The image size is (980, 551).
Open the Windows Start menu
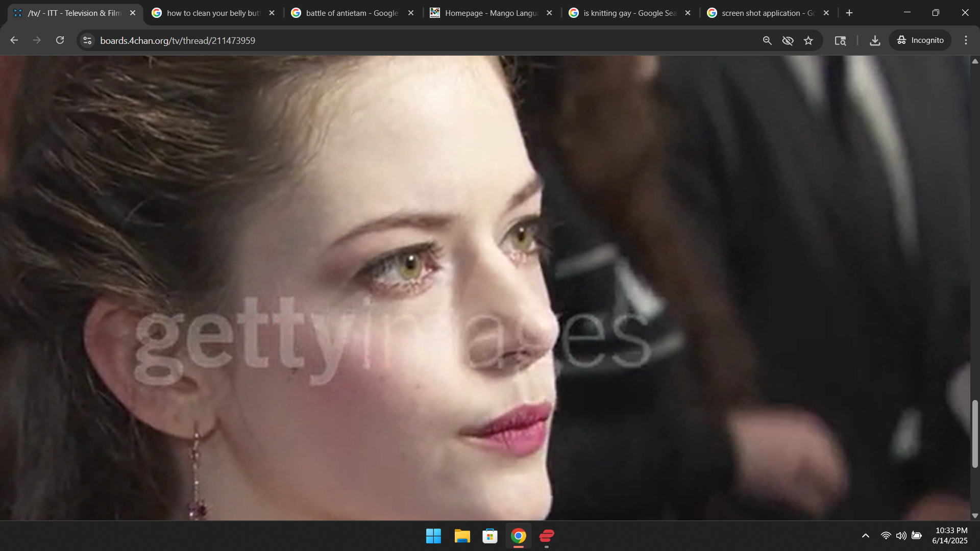[x=433, y=536]
